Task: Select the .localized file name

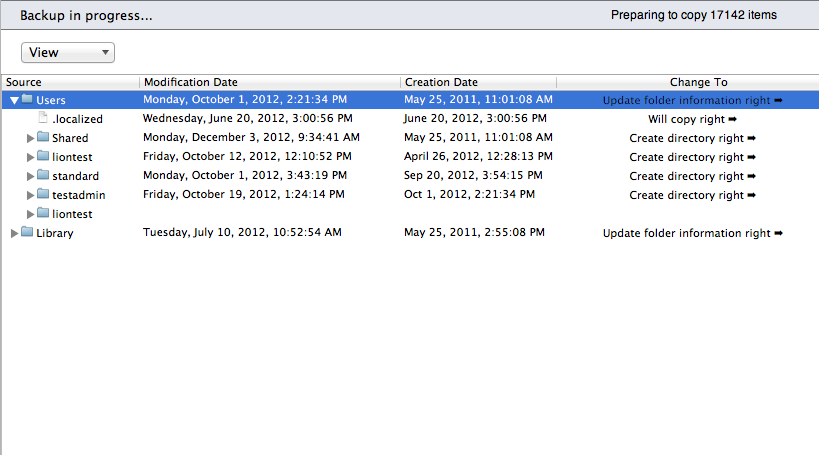Action: pyautogui.click(x=77, y=119)
